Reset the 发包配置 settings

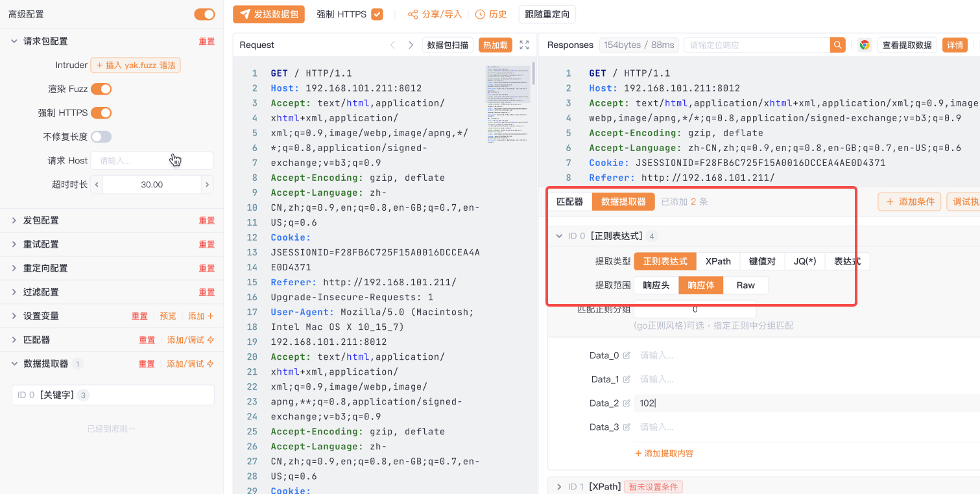(x=207, y=220)
